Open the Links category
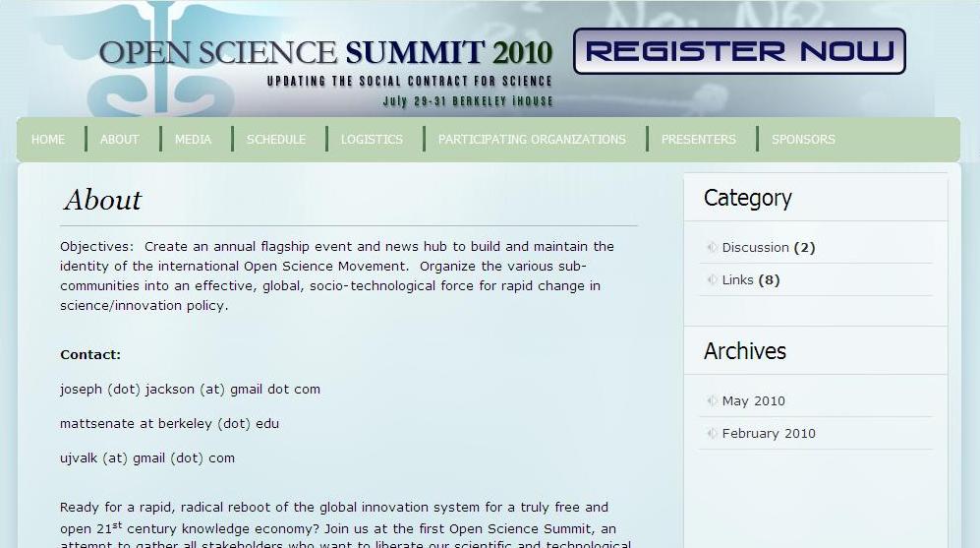This screenshot has width=980, height=548. pyautogui.click(x=737, y=279)
